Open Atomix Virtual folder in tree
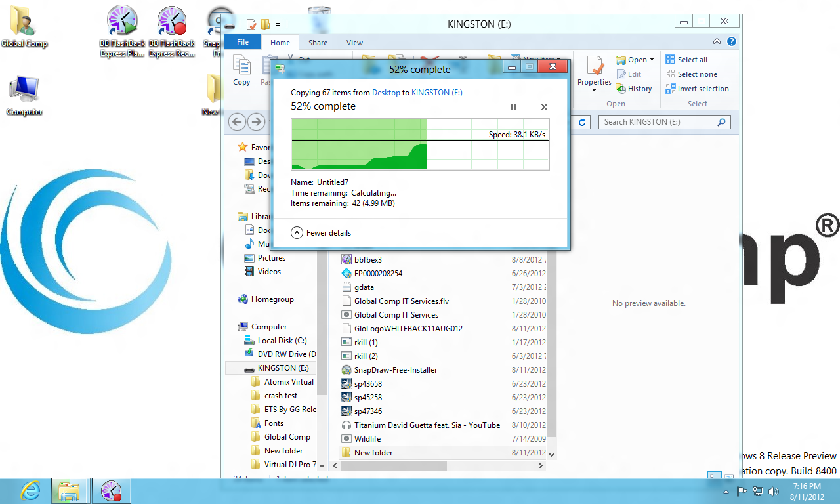 [283, 382]
